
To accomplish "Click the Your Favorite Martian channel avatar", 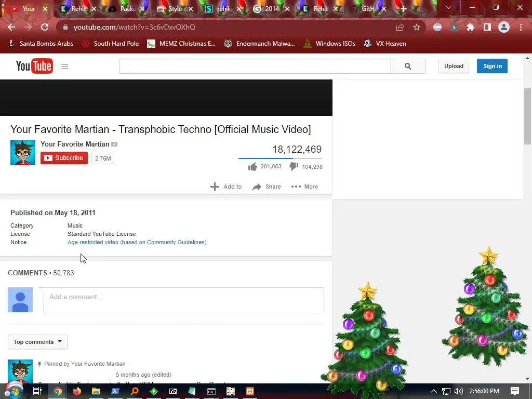I will click(23, 153).
